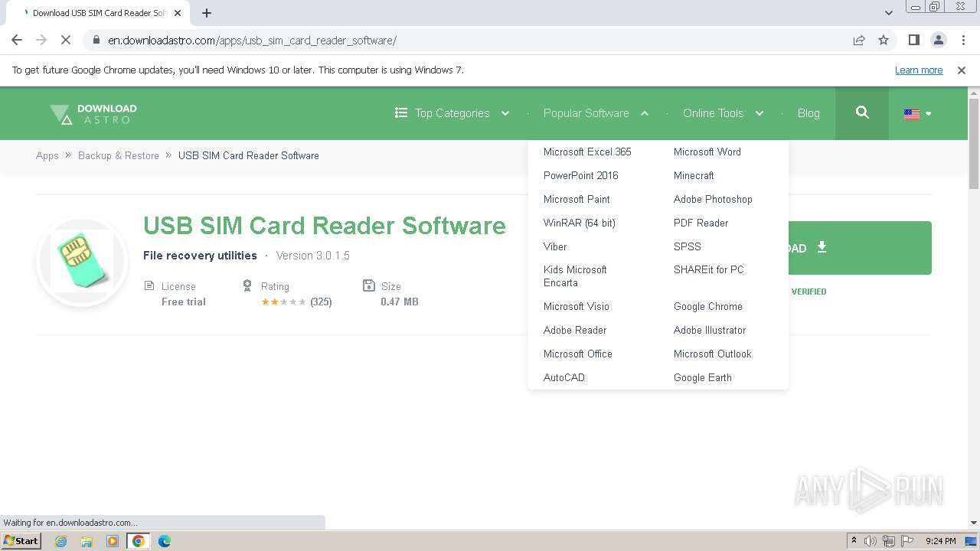Toggle the Chrome side panel icon
The image size is (980, 551).
[913, 40]
